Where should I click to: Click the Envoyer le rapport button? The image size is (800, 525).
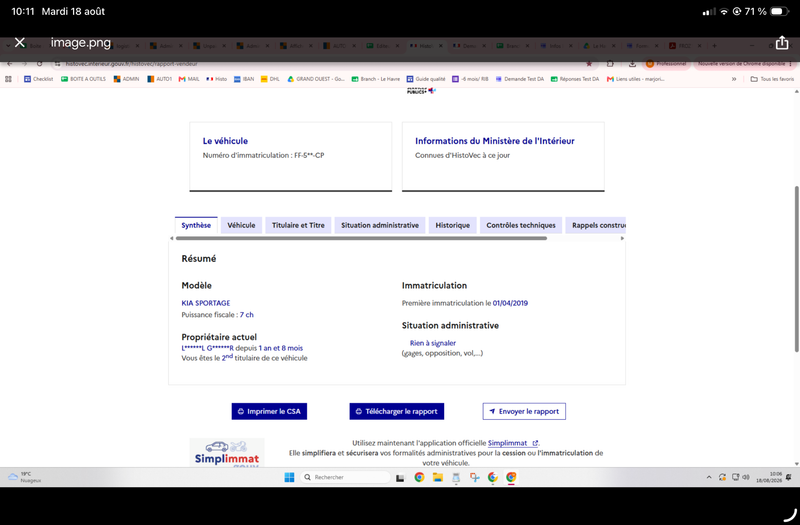(524, 411)
